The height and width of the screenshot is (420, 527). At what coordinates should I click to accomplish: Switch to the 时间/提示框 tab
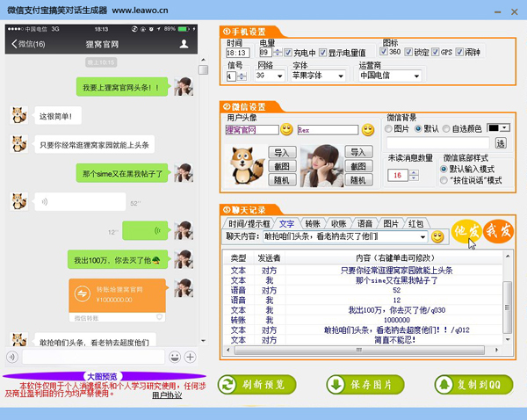[x=249, y=223]
